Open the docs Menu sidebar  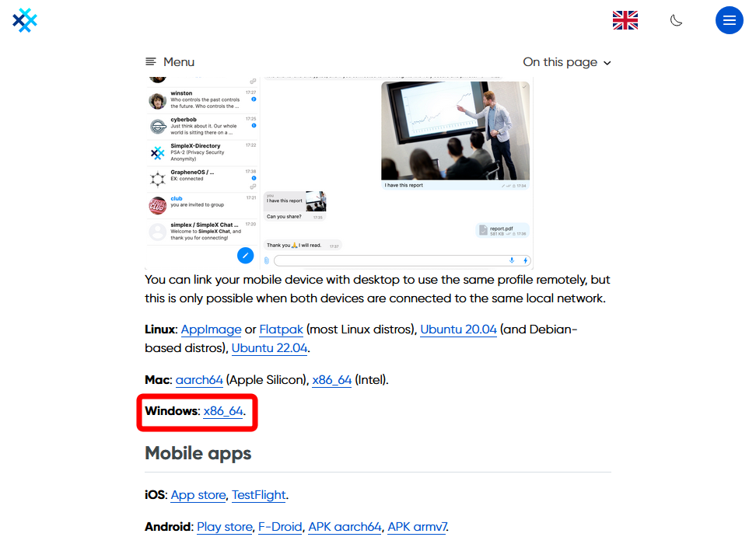(x=170, y=61)
